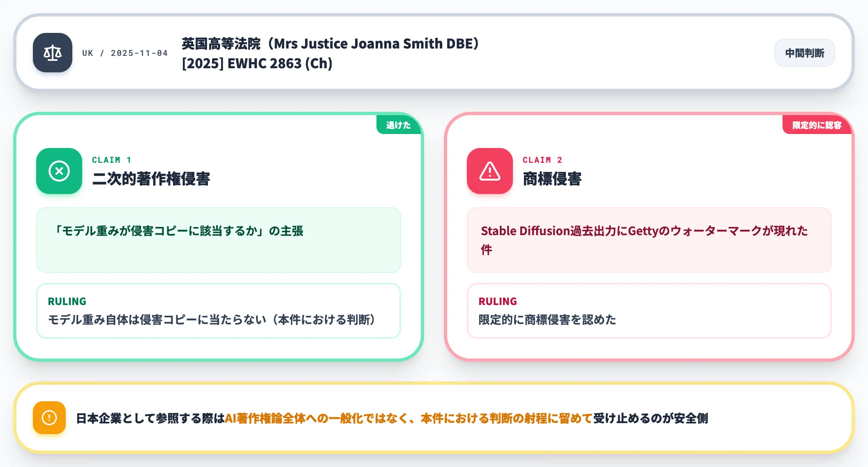Click the 'CLAIM 1' label
This screenshot has height=467, width=868.
pyautogui.click(x=111, y=160)
